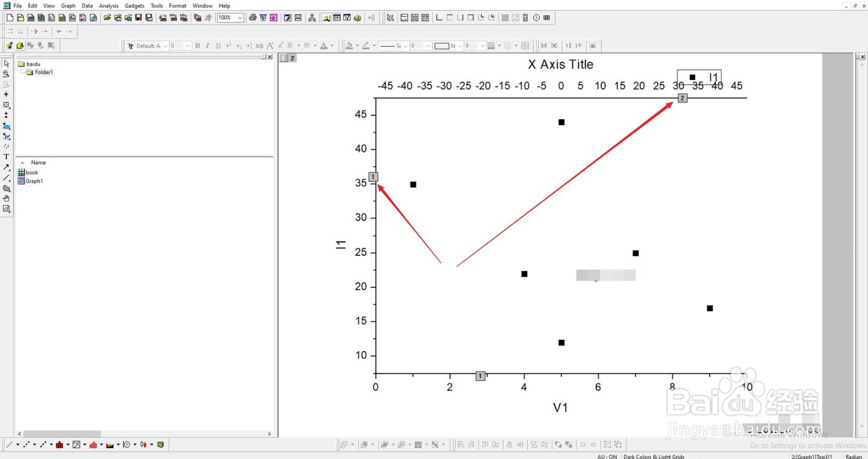Open the line color dropdown arrow
The width and height of the screenshot is (868, 459).
coord(374,46)
